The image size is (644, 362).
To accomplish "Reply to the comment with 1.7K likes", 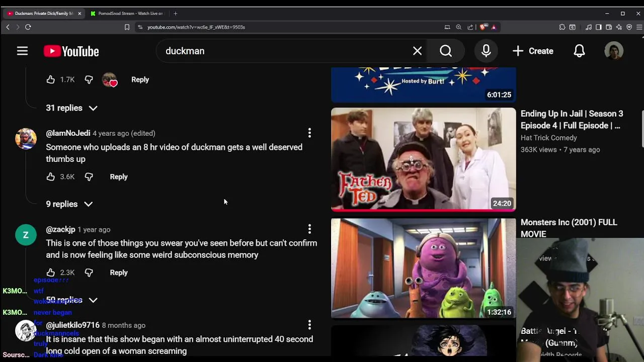I will 140,79.
